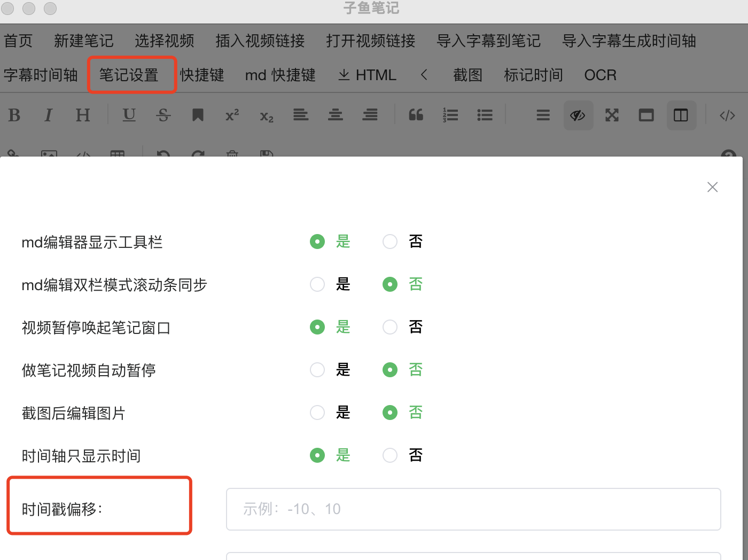
Task: Switch to the split column view icon
Action: [681, 115]
